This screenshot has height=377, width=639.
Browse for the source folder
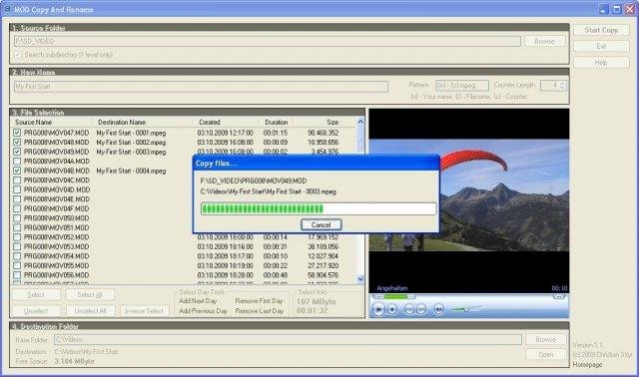(x=545, y=41)
